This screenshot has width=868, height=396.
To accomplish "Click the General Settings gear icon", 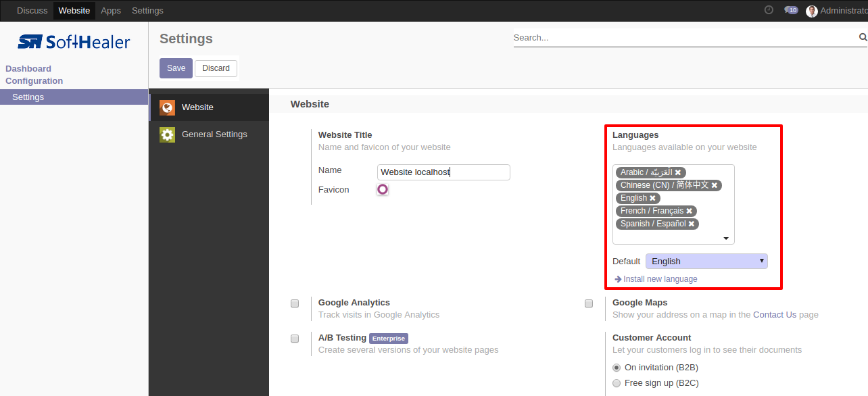I will (167, 134).
